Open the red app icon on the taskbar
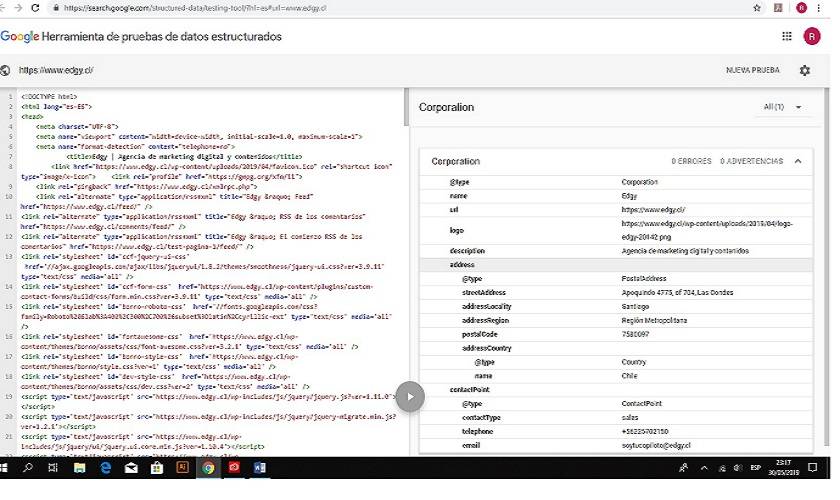840x500 pixels. coord(234,467)
